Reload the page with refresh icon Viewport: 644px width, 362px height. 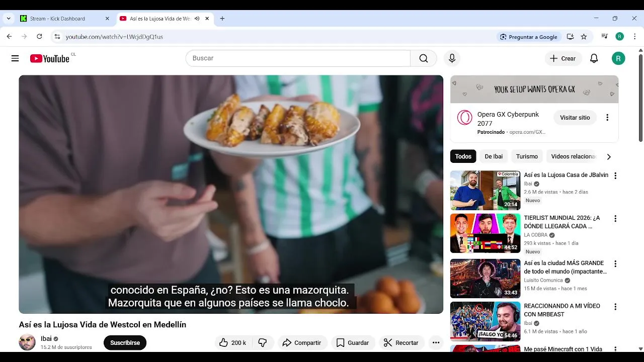39,37
